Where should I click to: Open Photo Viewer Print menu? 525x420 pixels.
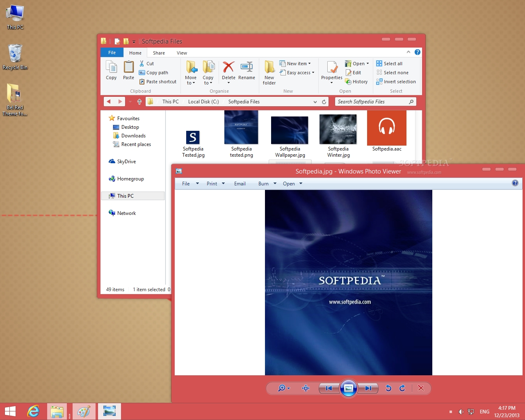[216, 184]
